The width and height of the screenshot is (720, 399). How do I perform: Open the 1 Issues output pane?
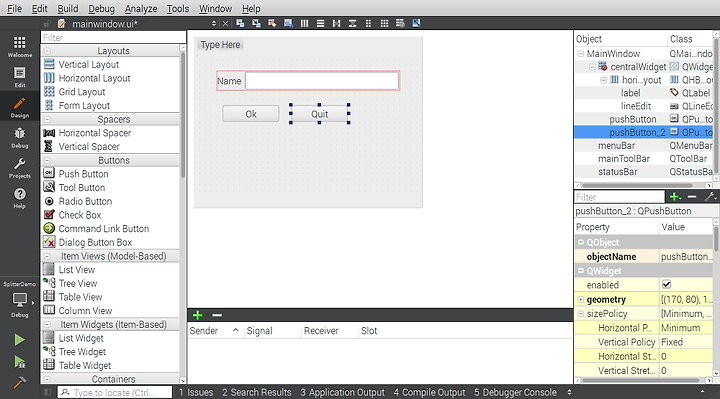tap(196, 392)
